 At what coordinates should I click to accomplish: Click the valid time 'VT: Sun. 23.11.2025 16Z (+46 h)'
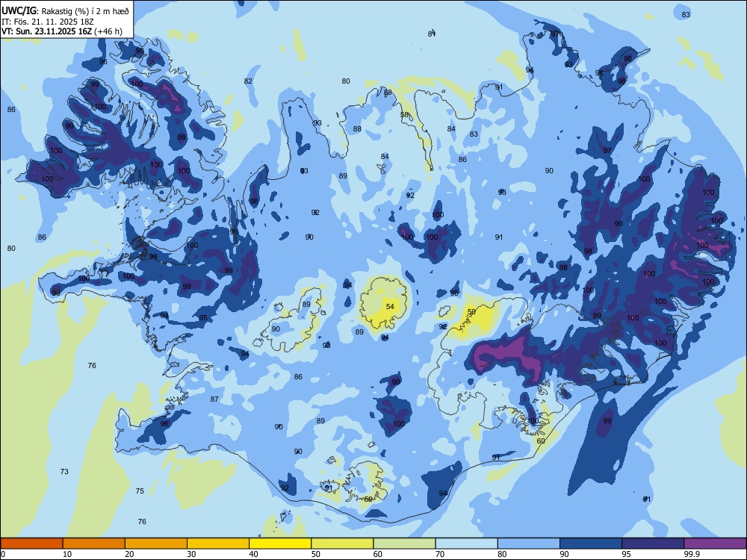tap(62, 31)
